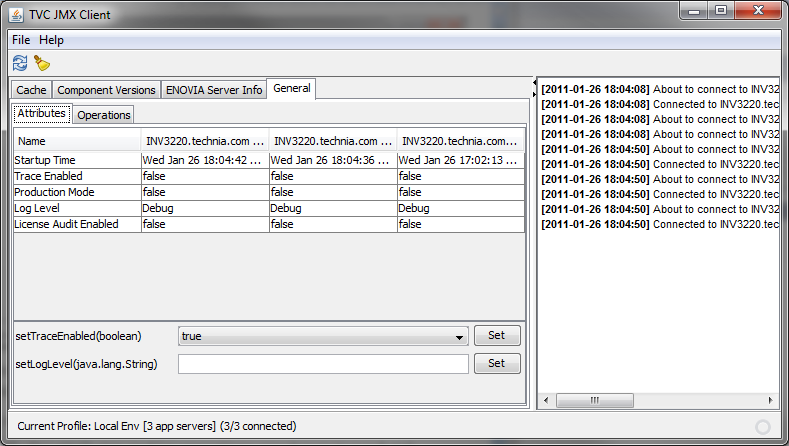Select the Attributes sub-tab

[x=42, y=114]
